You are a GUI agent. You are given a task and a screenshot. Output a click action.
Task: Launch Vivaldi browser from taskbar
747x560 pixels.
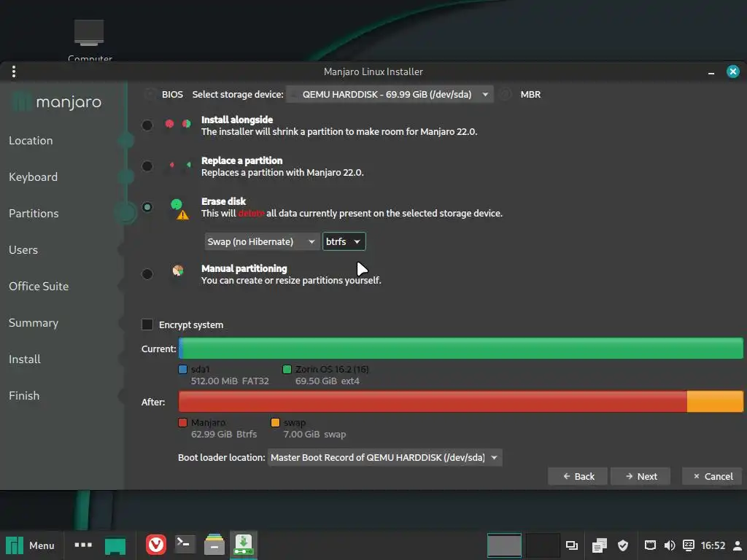point(156,545)
